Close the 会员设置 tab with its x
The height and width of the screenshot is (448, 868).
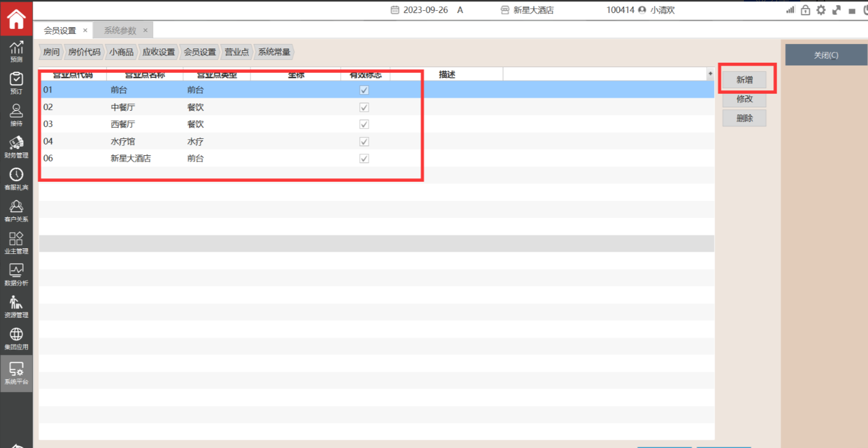click(x=85, y=30)
